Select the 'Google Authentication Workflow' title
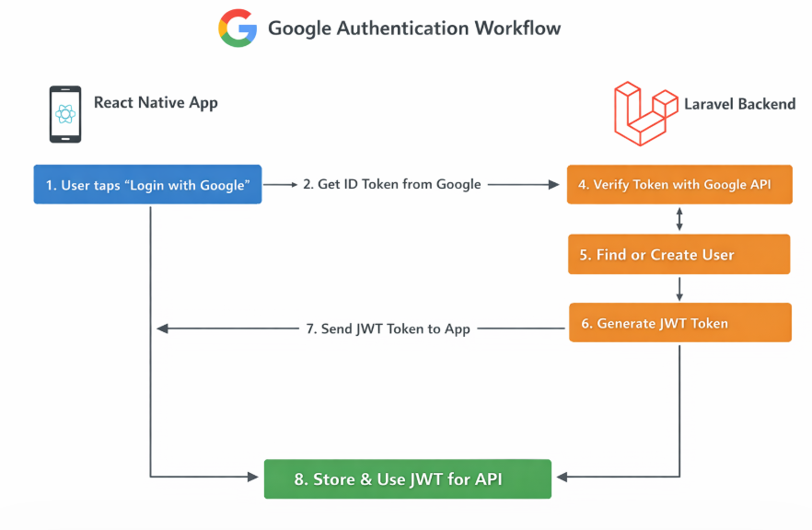 click(x=414, y=29)
